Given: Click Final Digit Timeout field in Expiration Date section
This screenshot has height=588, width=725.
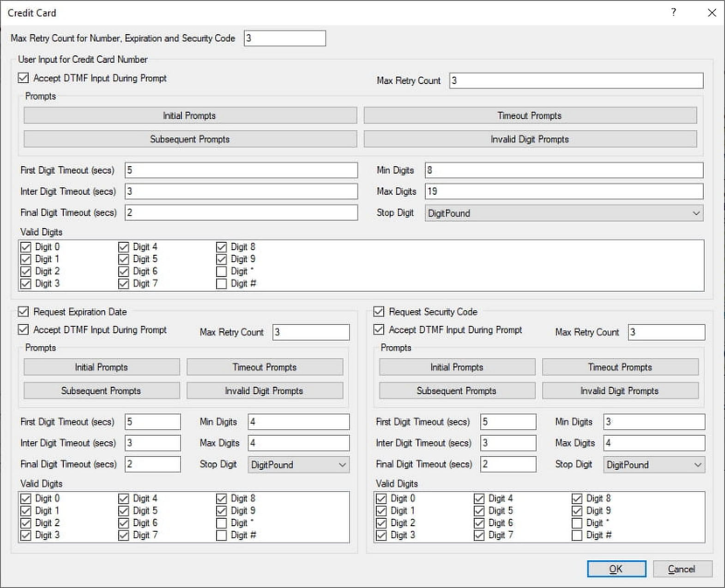Looking at the screenshot, I should point(153,464).
